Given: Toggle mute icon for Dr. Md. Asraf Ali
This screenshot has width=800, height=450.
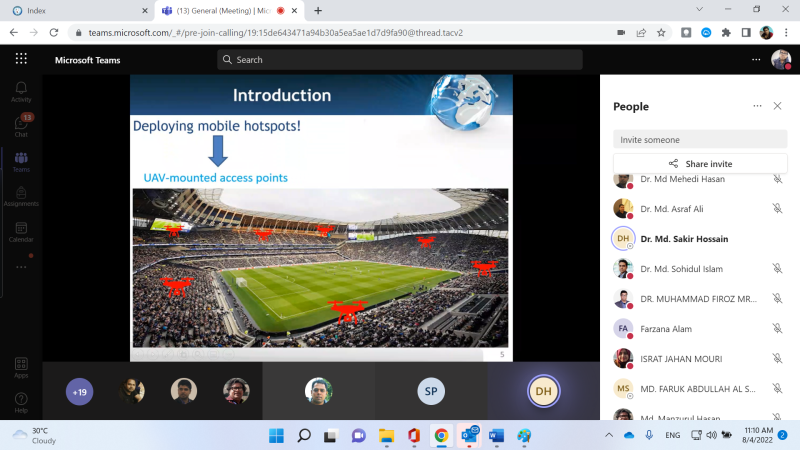Looking at the screenshot, I should click(777, 209).
